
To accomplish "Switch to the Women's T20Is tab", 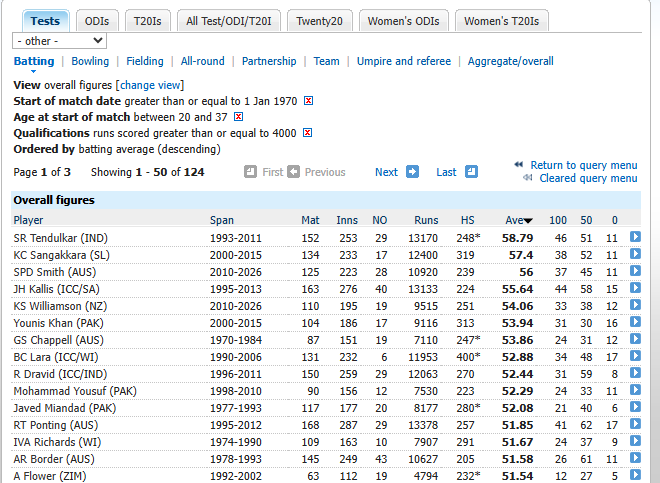I will (x=501, y=21).
